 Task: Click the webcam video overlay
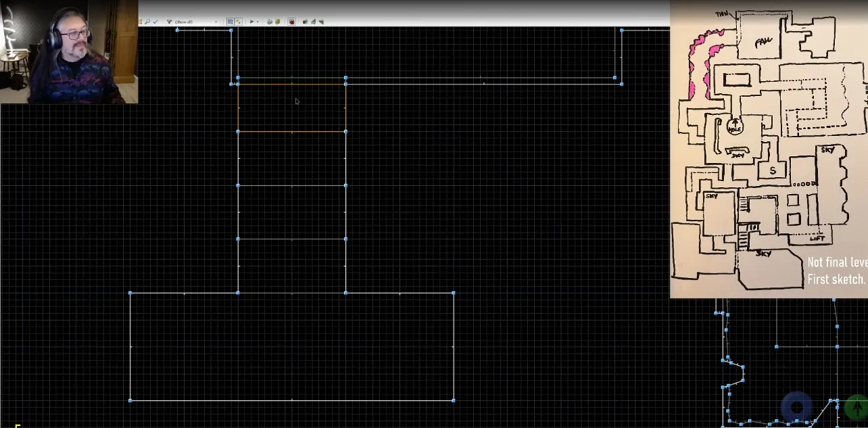(69, 51)
